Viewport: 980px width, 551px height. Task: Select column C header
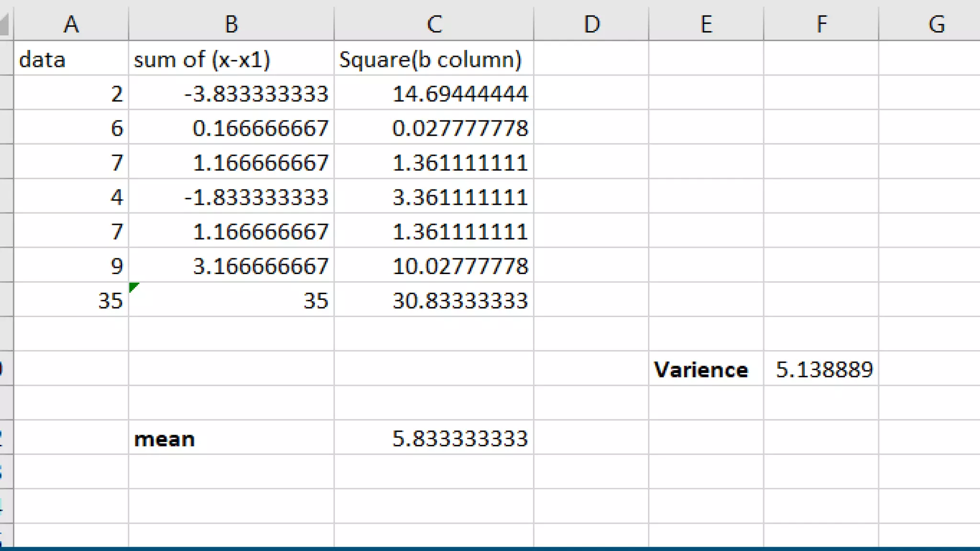click(x=434, y=24)
